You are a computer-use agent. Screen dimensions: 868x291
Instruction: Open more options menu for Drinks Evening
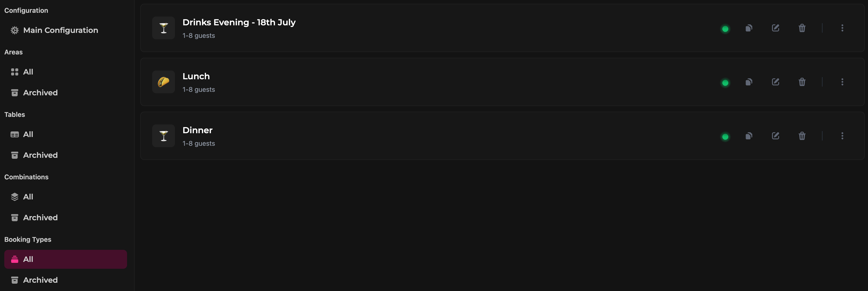point(842,28)
